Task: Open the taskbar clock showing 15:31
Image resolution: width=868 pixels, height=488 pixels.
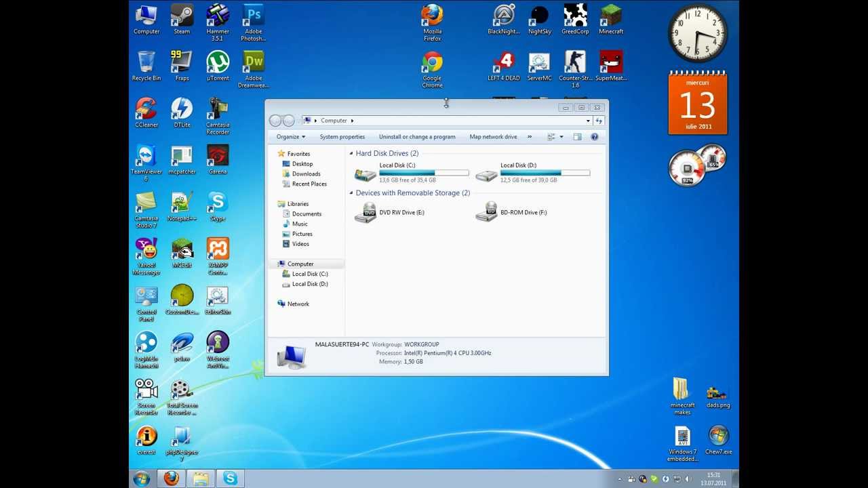Action: coord(713,479)
